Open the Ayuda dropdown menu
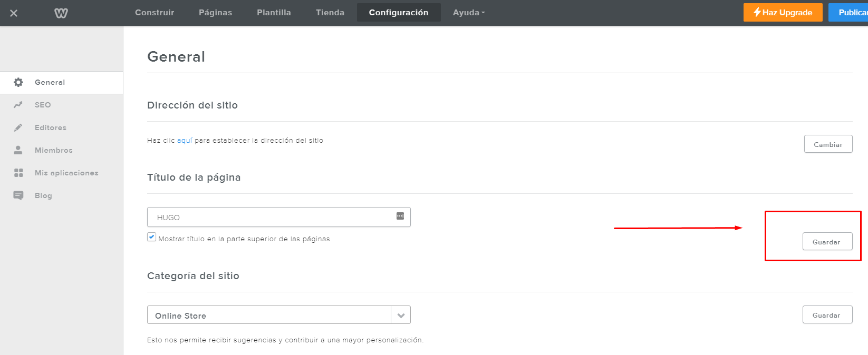This screenshot has height=355, width=868. [469, 13]
